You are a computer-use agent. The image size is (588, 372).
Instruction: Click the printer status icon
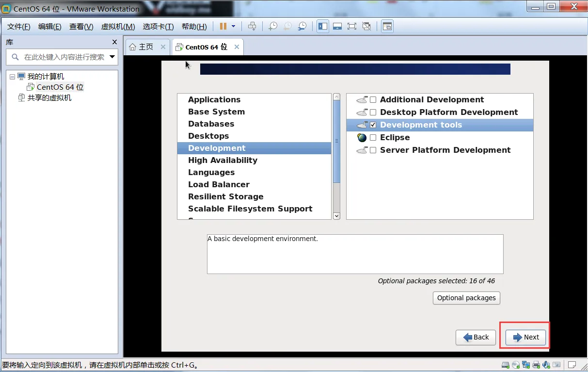point(536,365)
